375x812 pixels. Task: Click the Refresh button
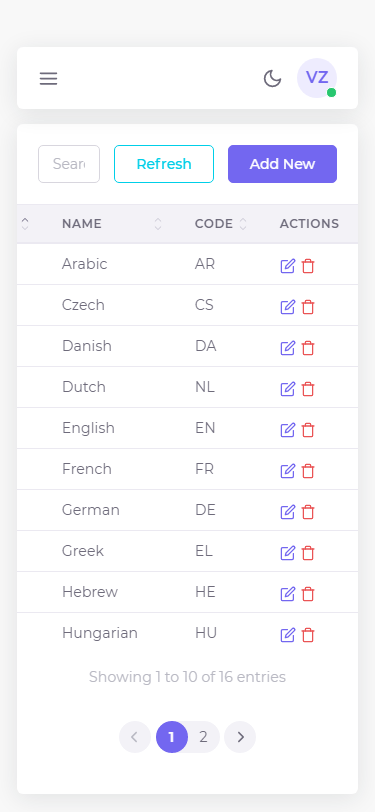tap(164, 164)
